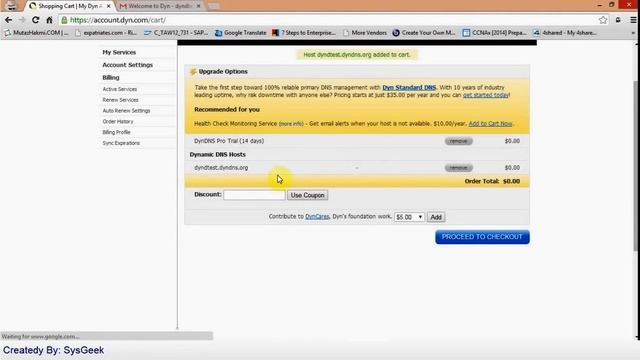The image size is (640, 360).
Task: Open CCNAx (2014) Prepa... bookmark
Action: pyautogui.click(x=495, y=33)
